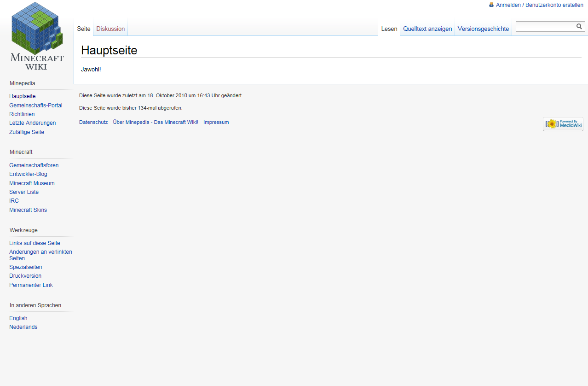Click the Werkzeuge sidebar section heading
This screenshot has height=386, width=588.
23,230
